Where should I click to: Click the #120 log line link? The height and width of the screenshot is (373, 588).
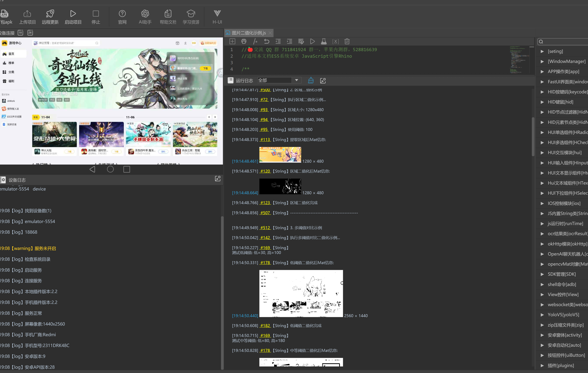265,171
